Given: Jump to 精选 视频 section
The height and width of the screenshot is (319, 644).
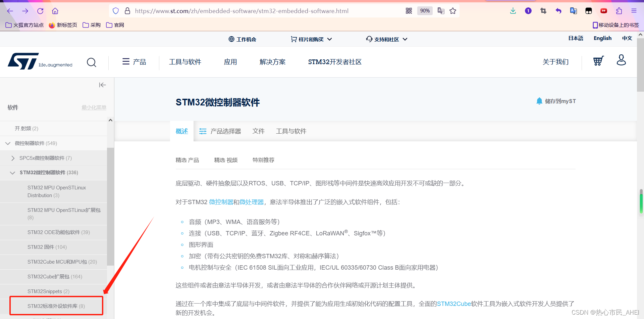Looking at the screenshot, I should point(226,160).
